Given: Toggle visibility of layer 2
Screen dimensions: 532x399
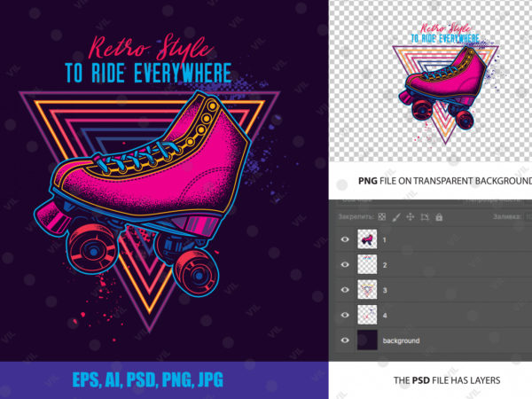Looking at the screenshot, I should click(345, 264).
